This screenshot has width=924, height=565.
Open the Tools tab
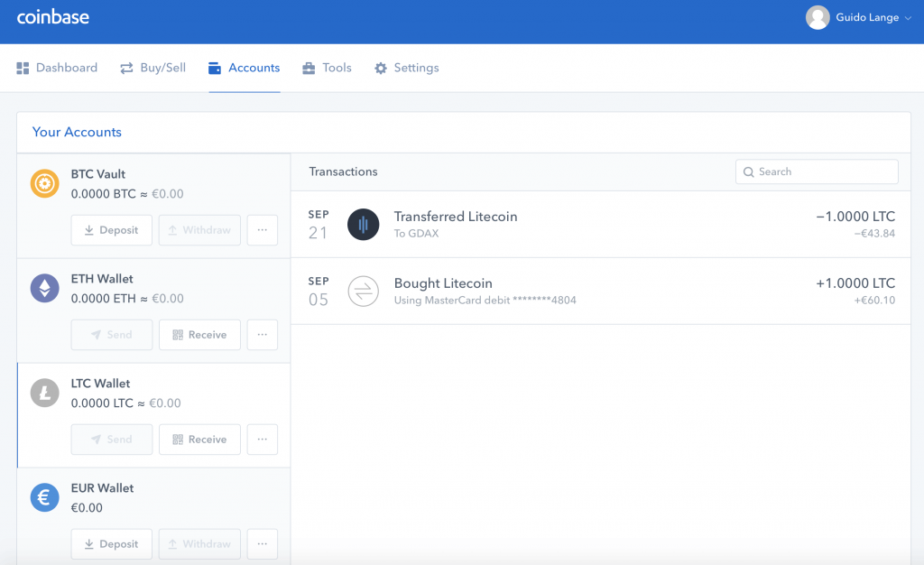coord(327,68)
